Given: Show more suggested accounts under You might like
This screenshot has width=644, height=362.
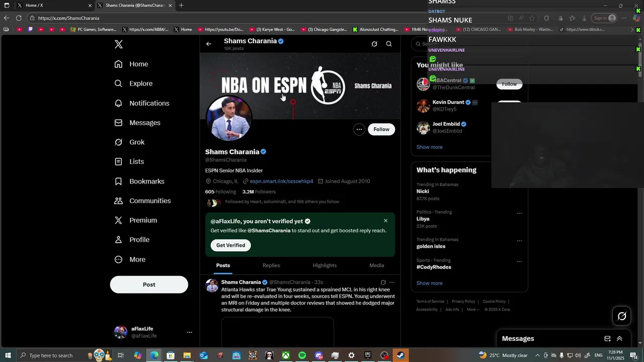Looking at the screenshot, I should pos(430,147).
